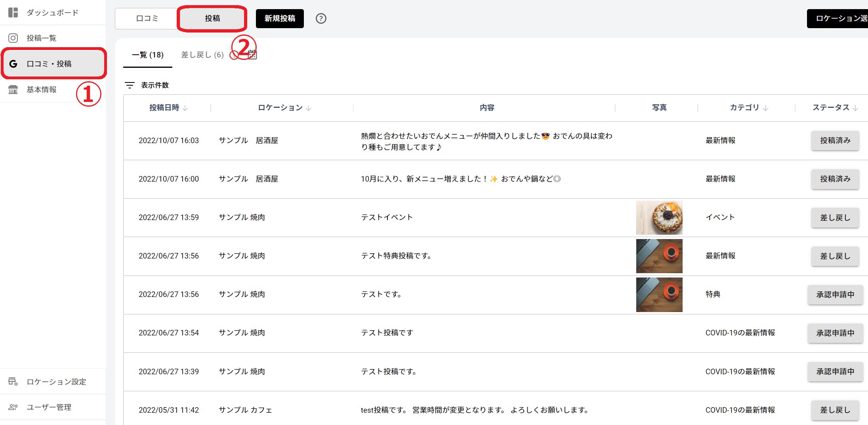Switch to 差し戻し (6) tab
Viewport: 868px width, 425px height.
[202, 55]
